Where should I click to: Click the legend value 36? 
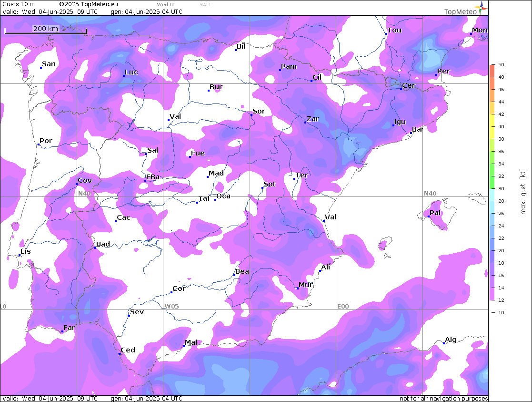click(x=501, y=151)
